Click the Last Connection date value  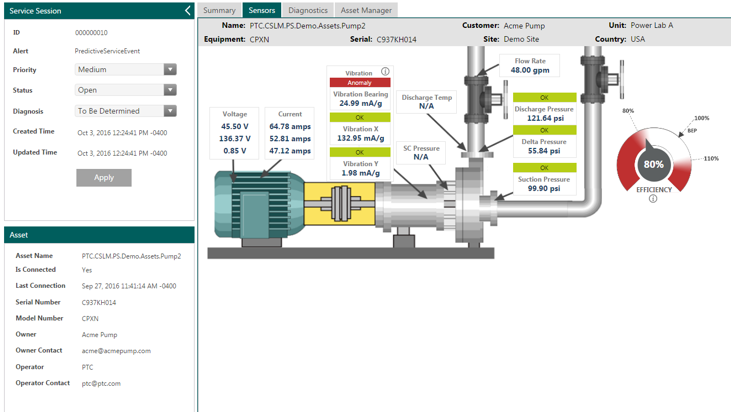point(129,286)
